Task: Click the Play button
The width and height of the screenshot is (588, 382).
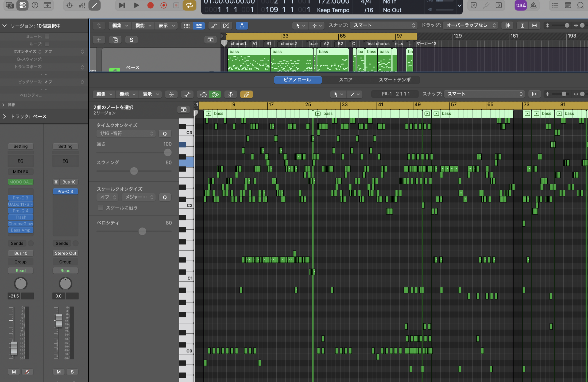Action: click(x=136, y=5)
